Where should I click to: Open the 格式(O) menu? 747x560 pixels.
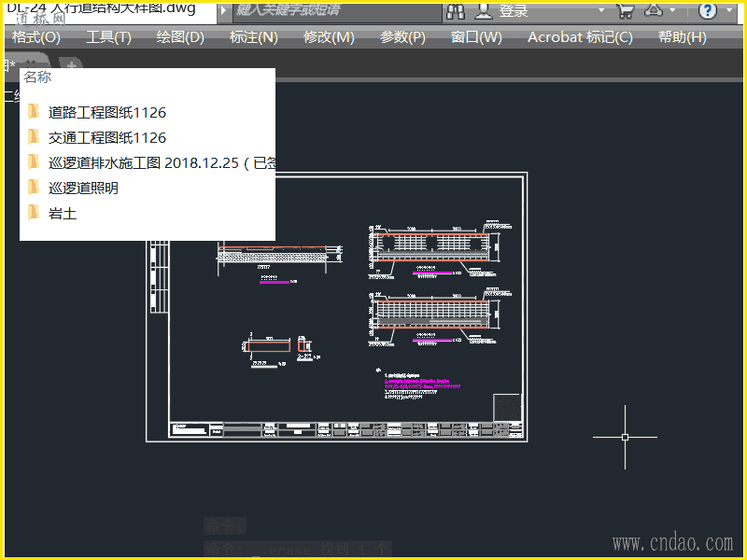36,37
